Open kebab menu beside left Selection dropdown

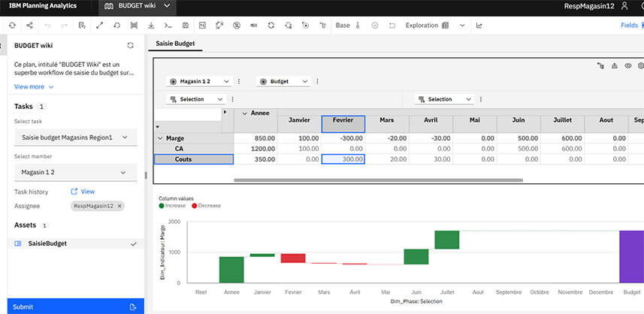tap(232, 99)
